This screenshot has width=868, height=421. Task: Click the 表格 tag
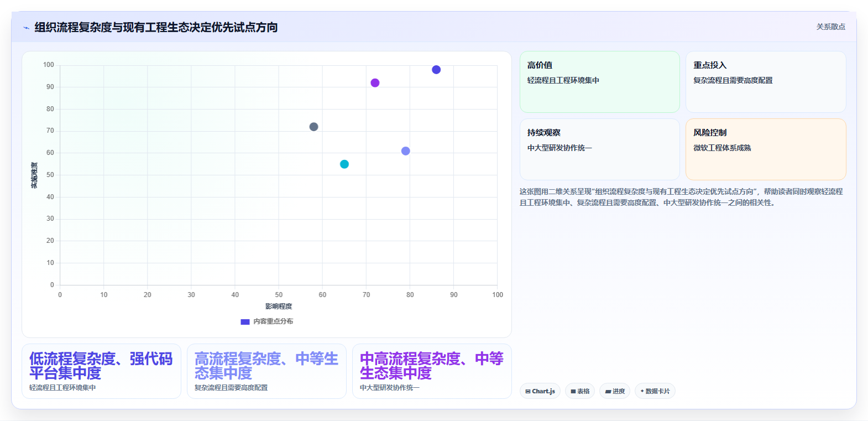580,391
